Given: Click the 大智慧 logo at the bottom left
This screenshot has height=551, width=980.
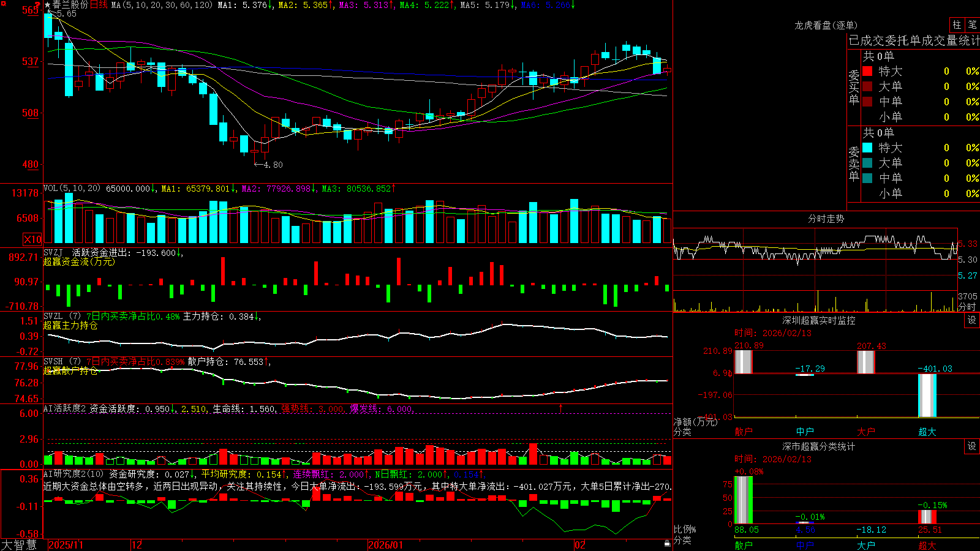Looking at the screenshot, I should click(19, 544).
